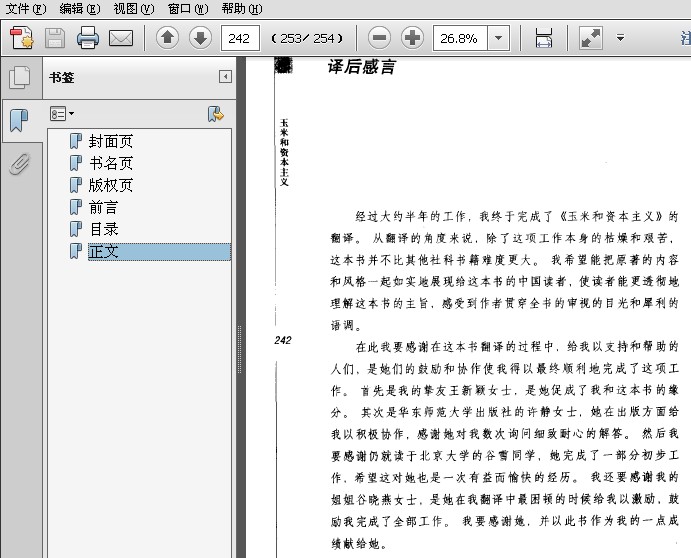Jump to the 目录 bookmark
691x558 pixels.
[x=104, y=229]
